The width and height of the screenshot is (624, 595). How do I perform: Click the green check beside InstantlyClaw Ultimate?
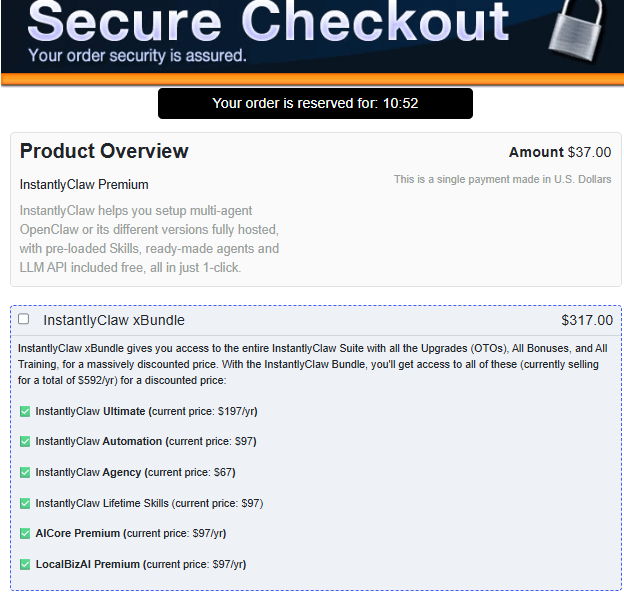[x=25, y=412]
